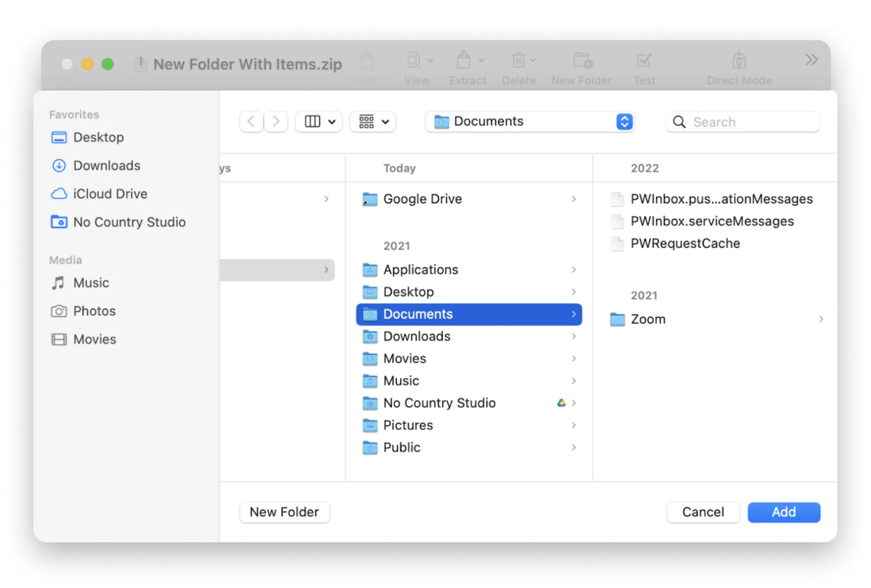
Task: Open Movies in the Media section
Action: [94, 339]
